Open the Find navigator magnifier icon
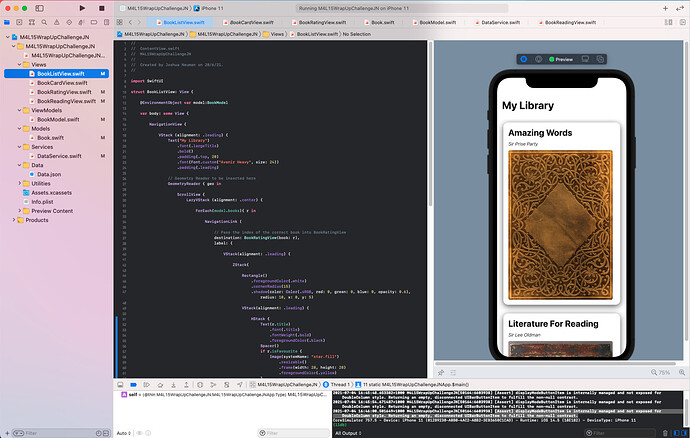This screenshot has width=690, height=438. pos(44,22)
